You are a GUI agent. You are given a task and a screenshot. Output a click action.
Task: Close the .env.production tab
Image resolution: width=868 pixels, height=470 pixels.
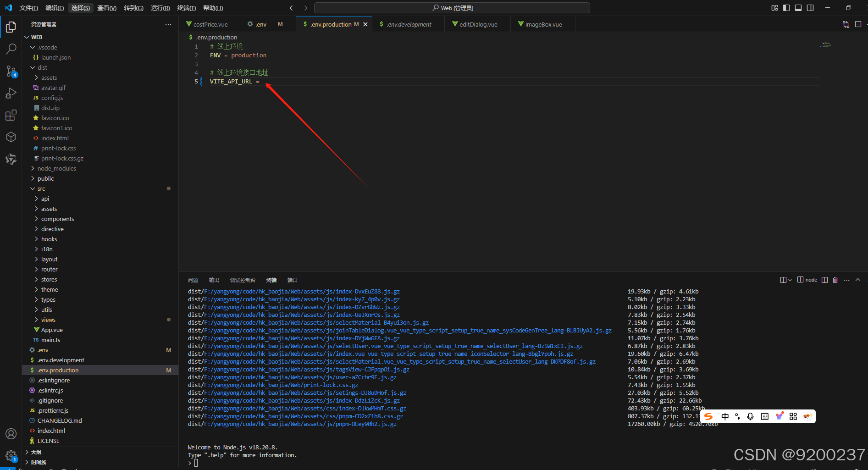(365, 24)
